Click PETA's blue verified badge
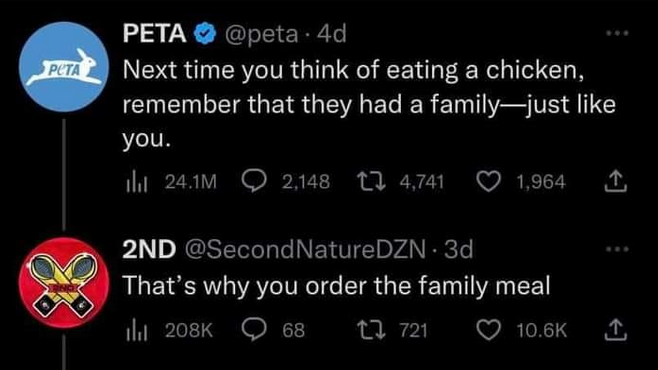The image size is (658, 370). coord(205,34)
